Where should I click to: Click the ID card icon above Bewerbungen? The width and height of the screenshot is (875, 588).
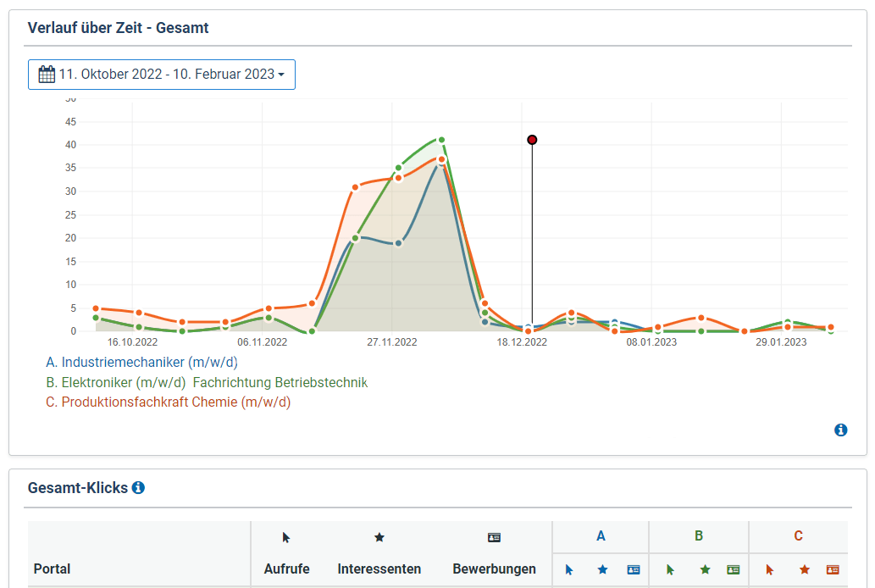(494, 537)
